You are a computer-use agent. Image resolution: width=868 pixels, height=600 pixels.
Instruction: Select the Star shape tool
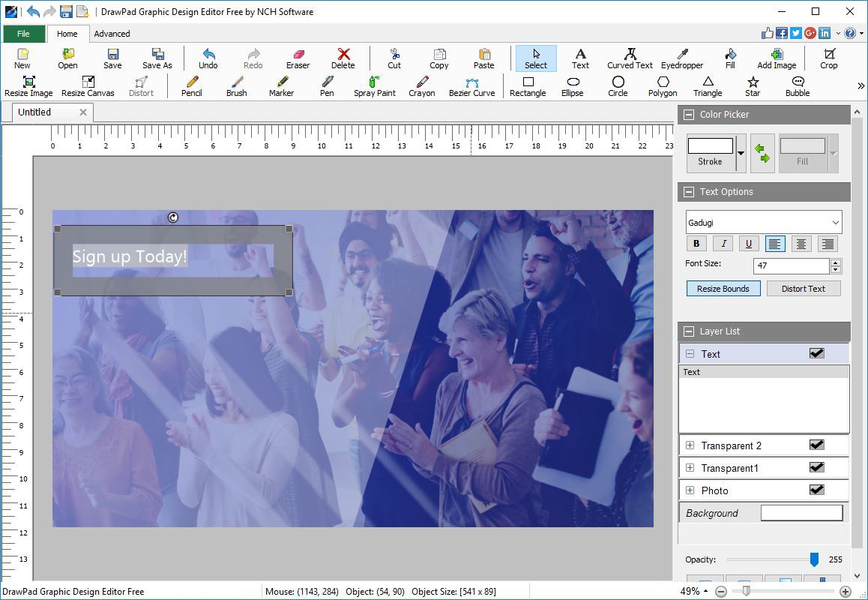[x=753, y=86]
